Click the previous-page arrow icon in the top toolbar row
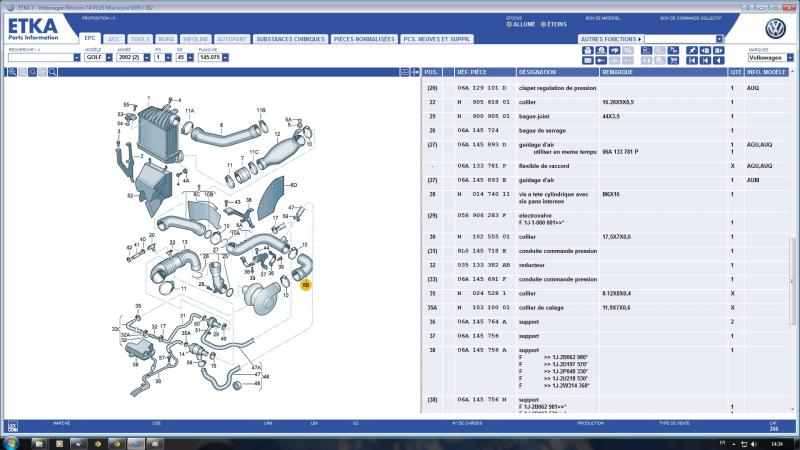The width and height of the screenshot is (800, 450). click(x=705, y=50)
